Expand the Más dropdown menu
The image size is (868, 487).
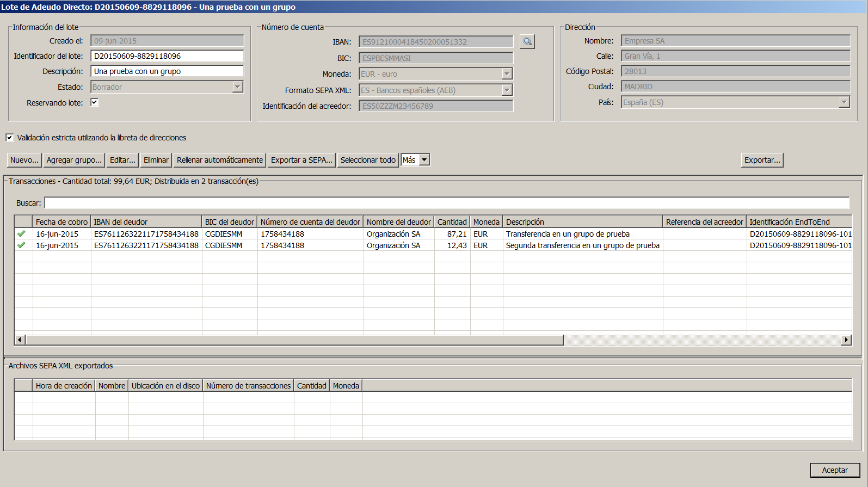tap(424, 160)
